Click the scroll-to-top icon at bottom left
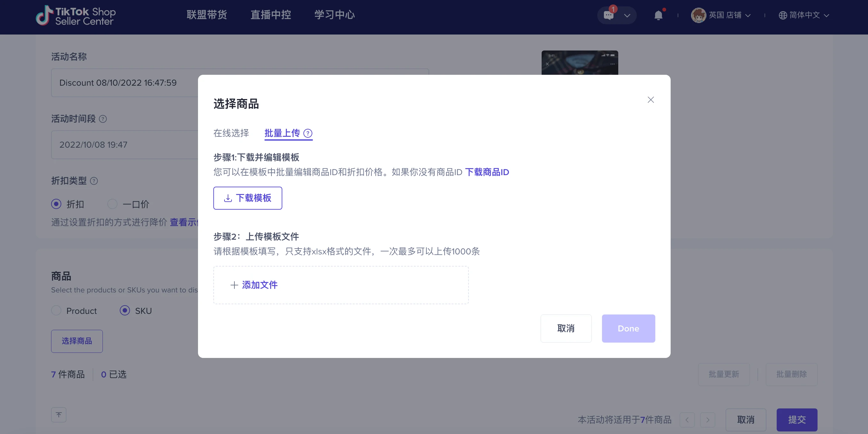868x434 pixels. tap(59, 415)
